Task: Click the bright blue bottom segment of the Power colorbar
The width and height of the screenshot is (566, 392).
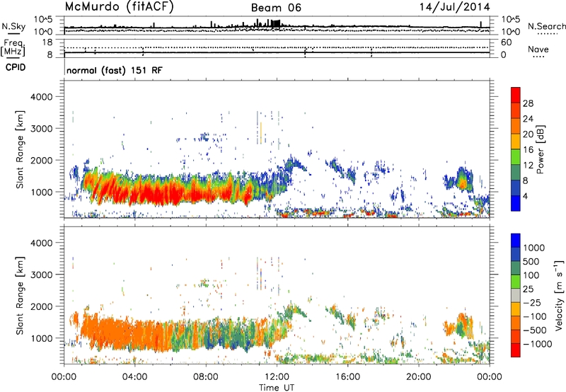Action: (x=516, y=203)
